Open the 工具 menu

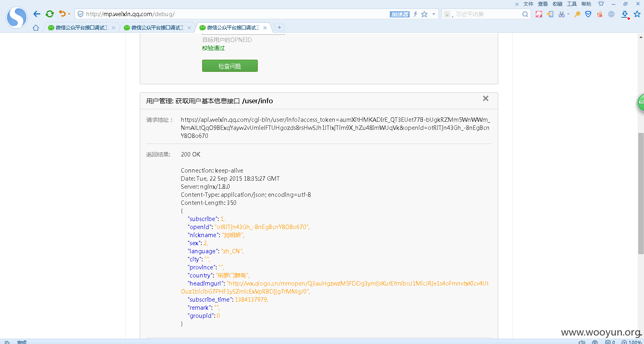tap(572, 4)
